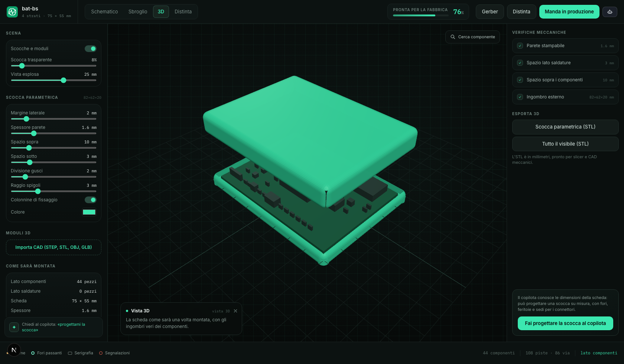624x364 pixels.
Task: Click the Segnalazioni red circle icon
Action: click(x=101, y=353)
